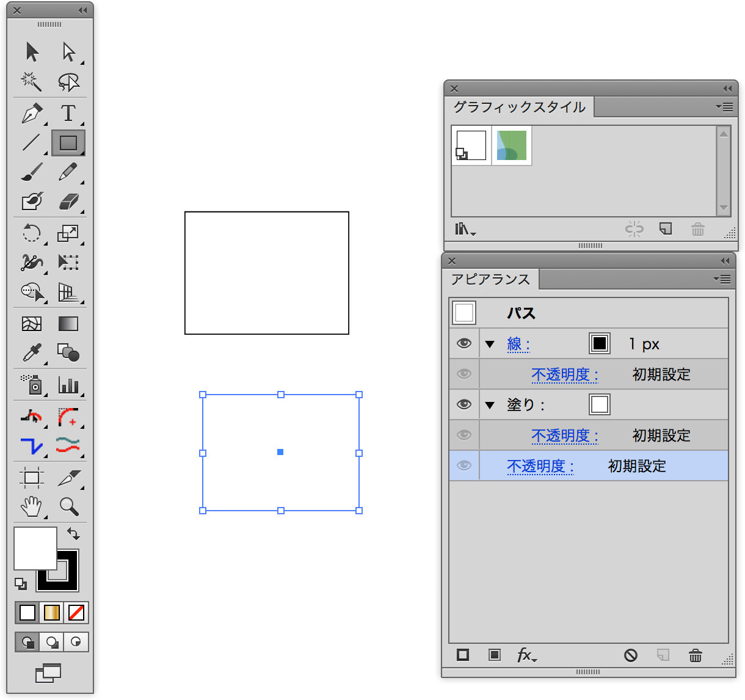Select the Pen tool
Image resolution: width=745 pixels, height=700 pixels.
32,114
